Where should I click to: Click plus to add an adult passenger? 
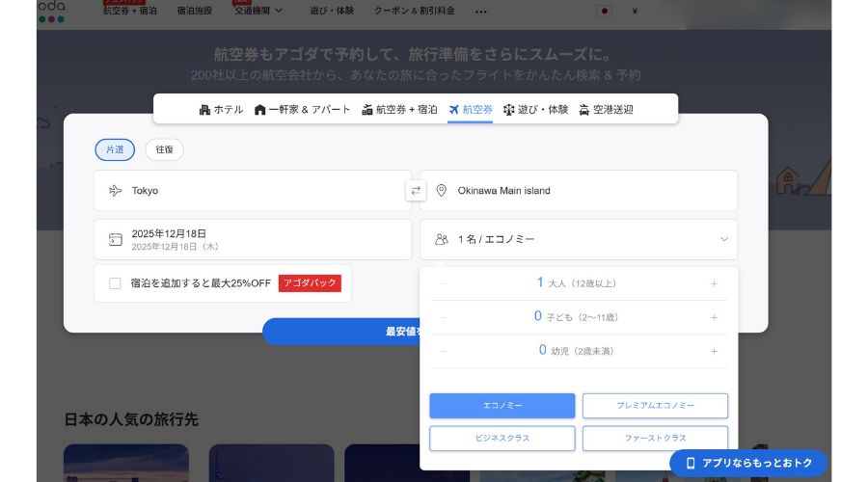click(x=715, y=283)
